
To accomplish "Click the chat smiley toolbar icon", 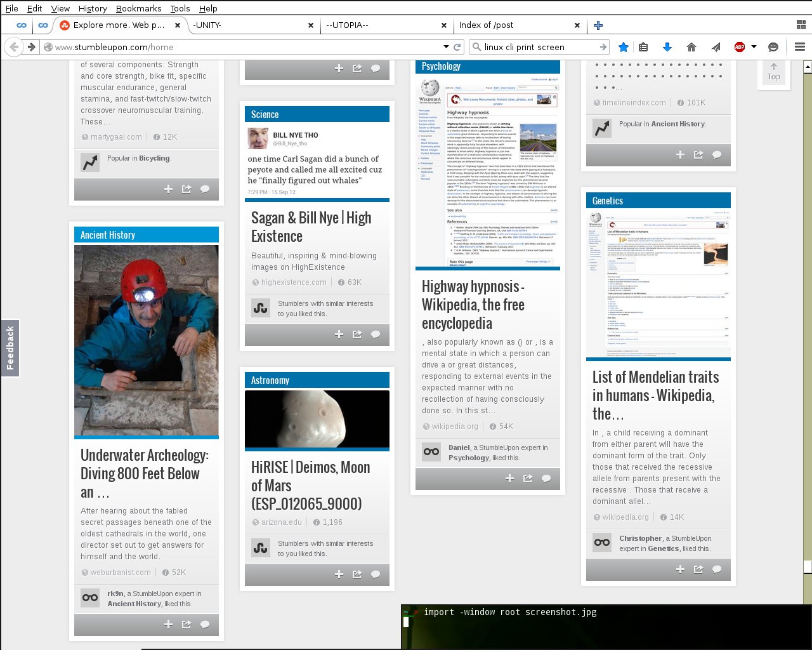I will [773, 47].
